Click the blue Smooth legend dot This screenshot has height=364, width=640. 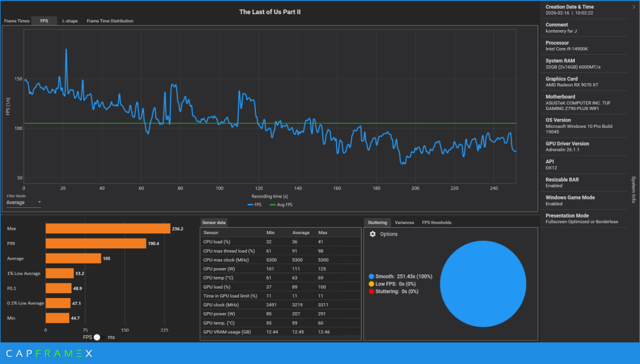(372, 276)
